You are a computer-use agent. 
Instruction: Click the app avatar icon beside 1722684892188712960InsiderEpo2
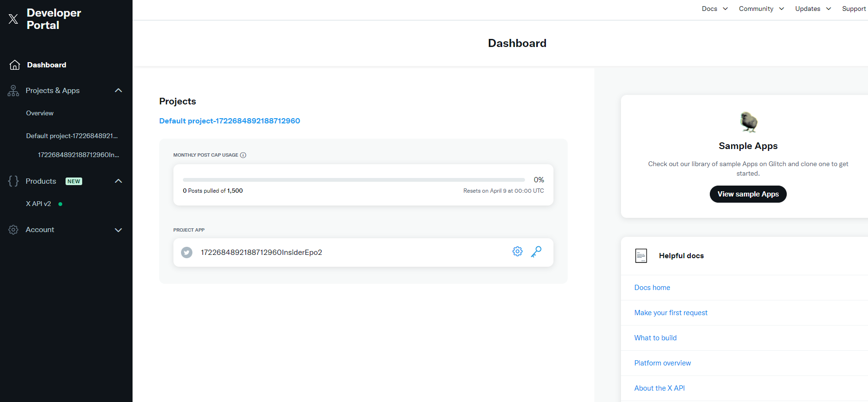(187, 252)
